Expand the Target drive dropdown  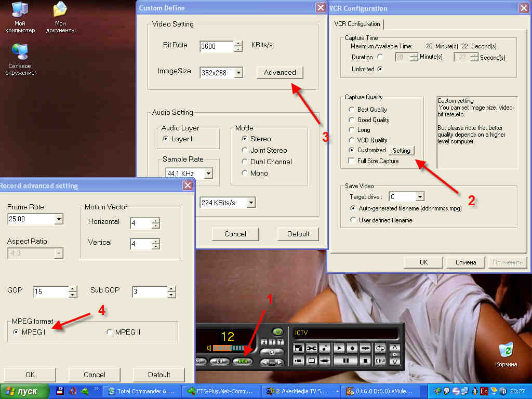click(x=420, y=197)
